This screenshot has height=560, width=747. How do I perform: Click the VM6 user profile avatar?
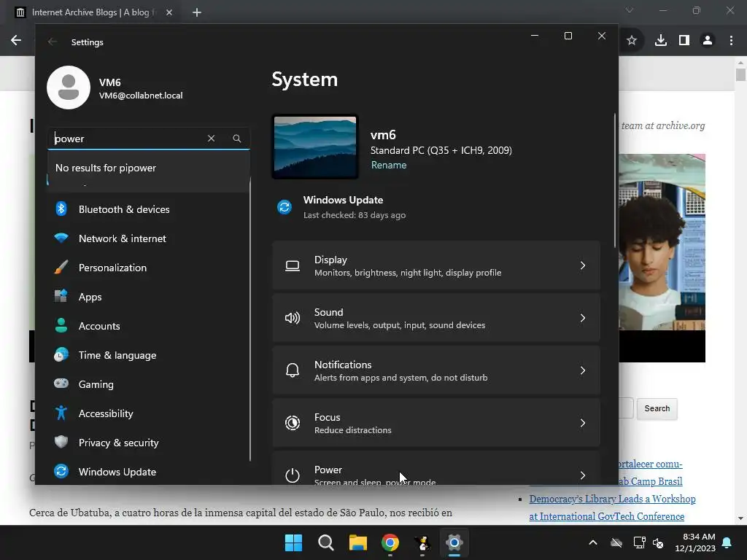(69, 87)
